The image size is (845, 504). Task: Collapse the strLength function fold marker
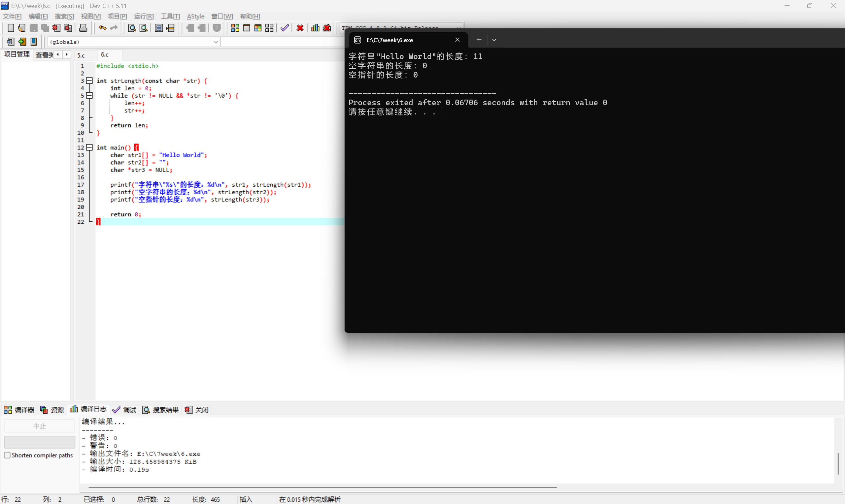tap(89, 81)
